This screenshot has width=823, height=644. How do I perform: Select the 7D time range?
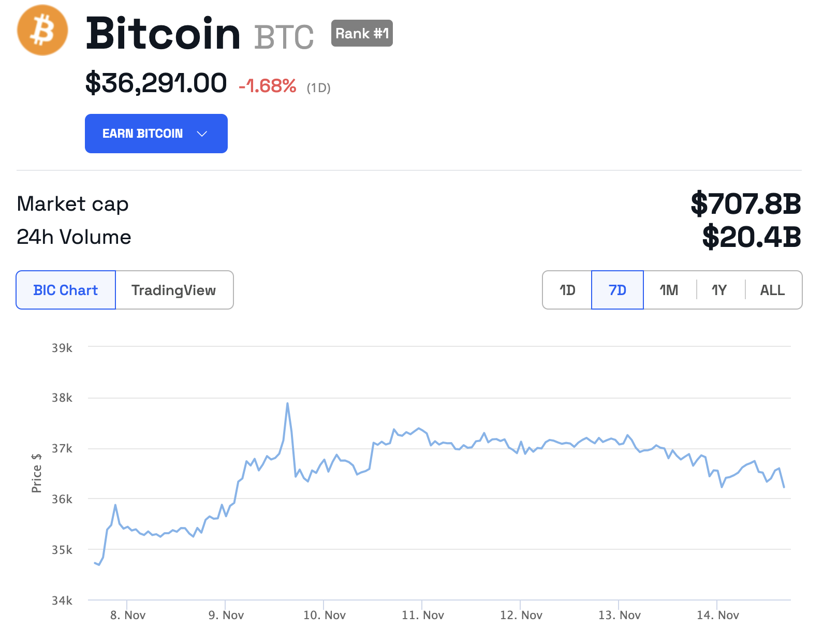click(617, 290)
